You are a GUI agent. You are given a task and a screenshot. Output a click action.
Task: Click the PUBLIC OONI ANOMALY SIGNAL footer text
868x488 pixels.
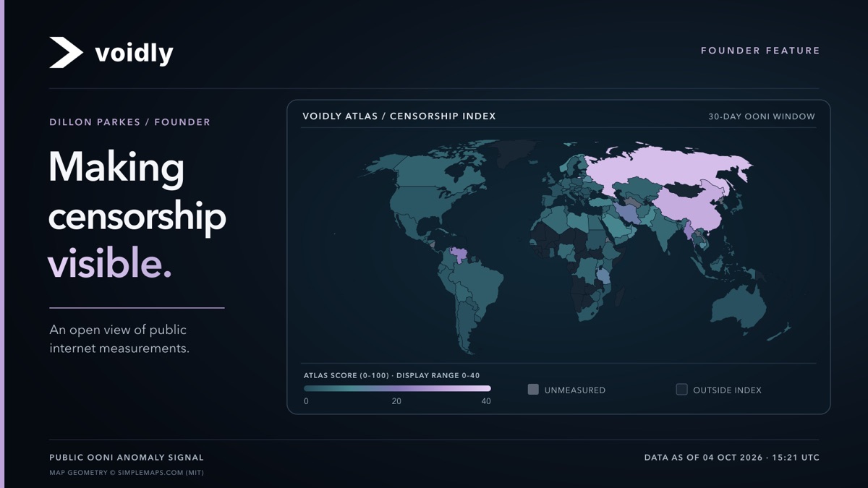tap(127, 458)
